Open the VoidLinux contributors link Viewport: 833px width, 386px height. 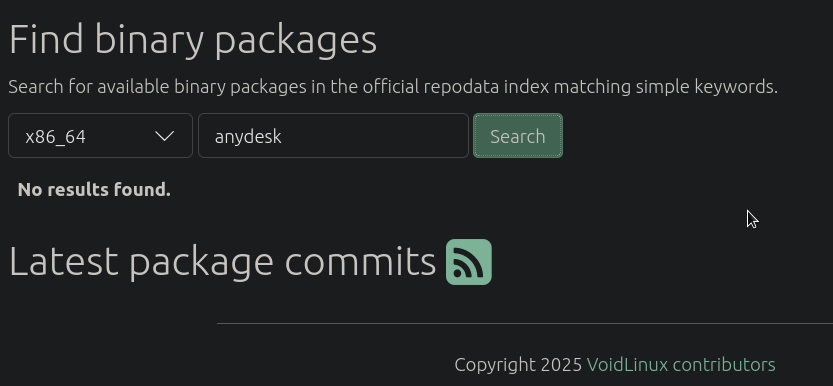tap(681, 365)
